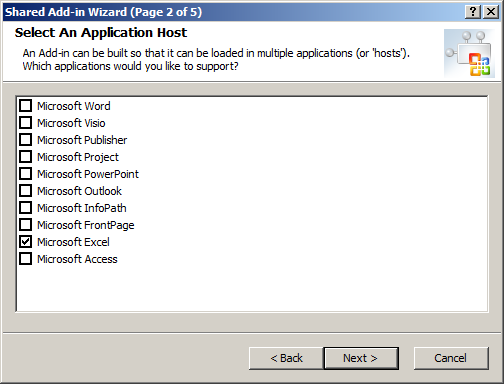Screen dimensions: 504x384
Task: Cancel the Shared Add-in Wizard
Action: pos(451,358)
